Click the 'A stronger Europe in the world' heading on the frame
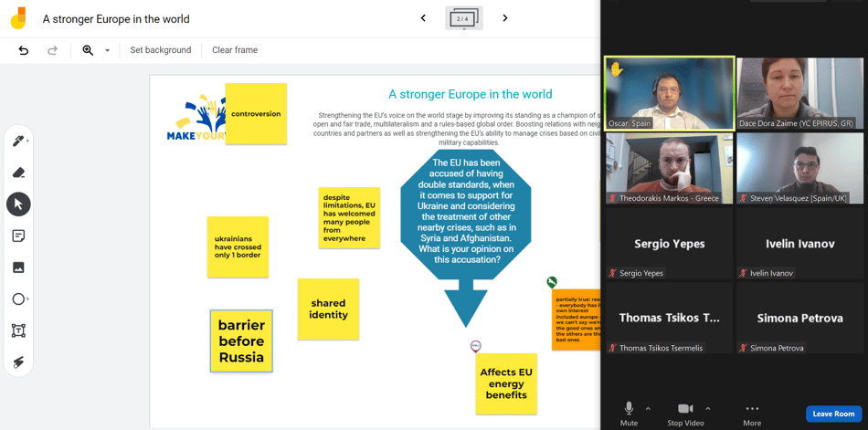Viewport: 868px width, 430px height. 471,94
